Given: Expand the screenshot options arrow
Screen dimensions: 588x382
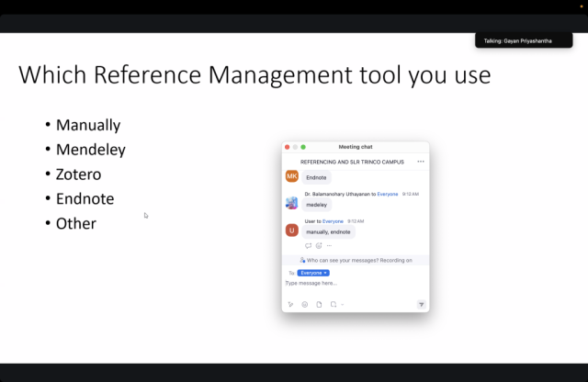Looking at the screenshot, I should 343,304.
